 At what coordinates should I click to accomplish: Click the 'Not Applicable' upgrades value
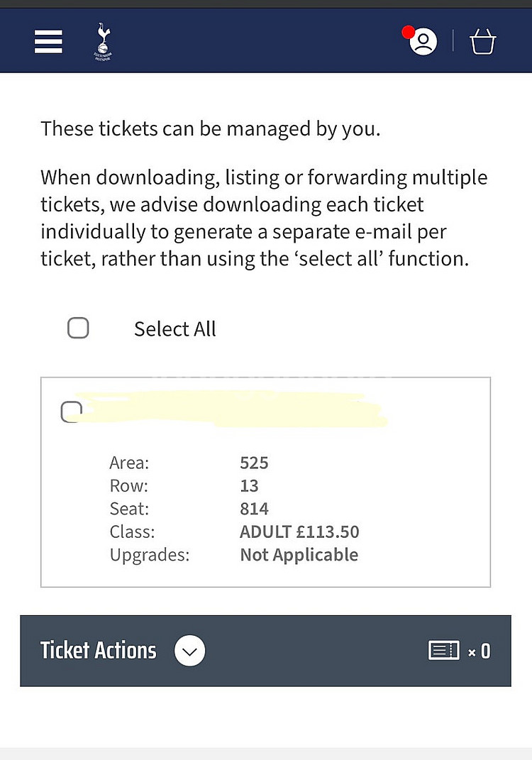coord(299,554)
